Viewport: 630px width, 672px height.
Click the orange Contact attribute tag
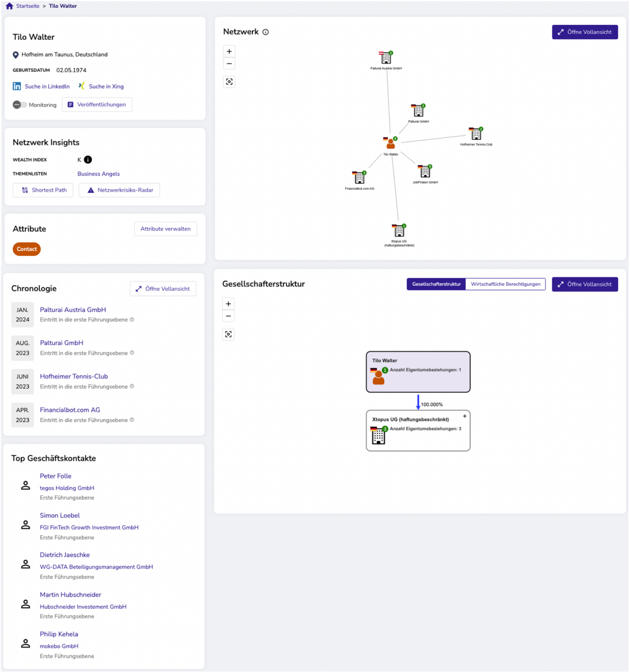(27, 249)
